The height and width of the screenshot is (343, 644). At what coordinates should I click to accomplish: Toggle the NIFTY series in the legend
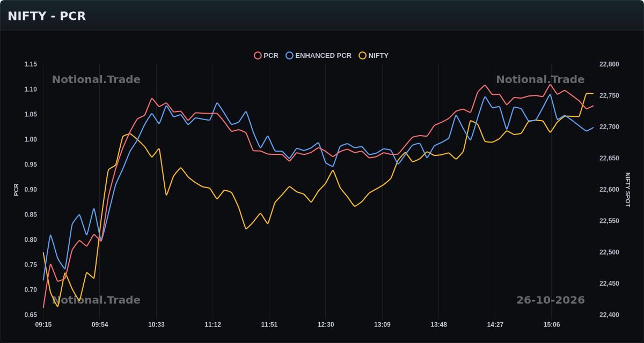(374, 55)
